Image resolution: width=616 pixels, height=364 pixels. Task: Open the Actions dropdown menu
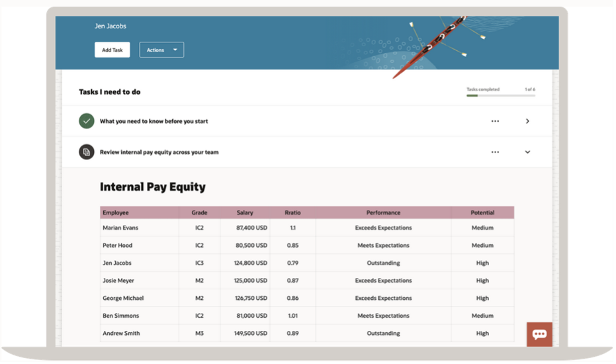point(161,50)
